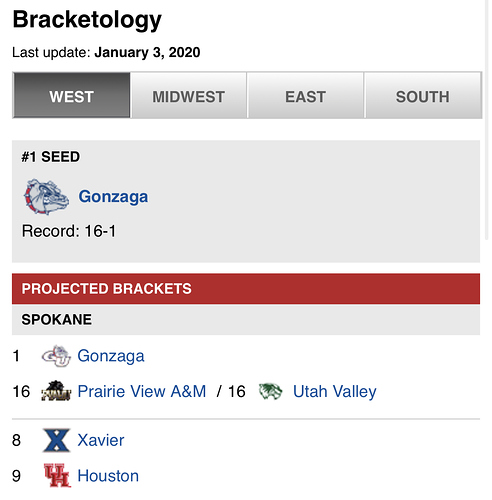
Task: Click the red Projected Brackets header bar
Action: pyautogui.click(x=246, y=289)
